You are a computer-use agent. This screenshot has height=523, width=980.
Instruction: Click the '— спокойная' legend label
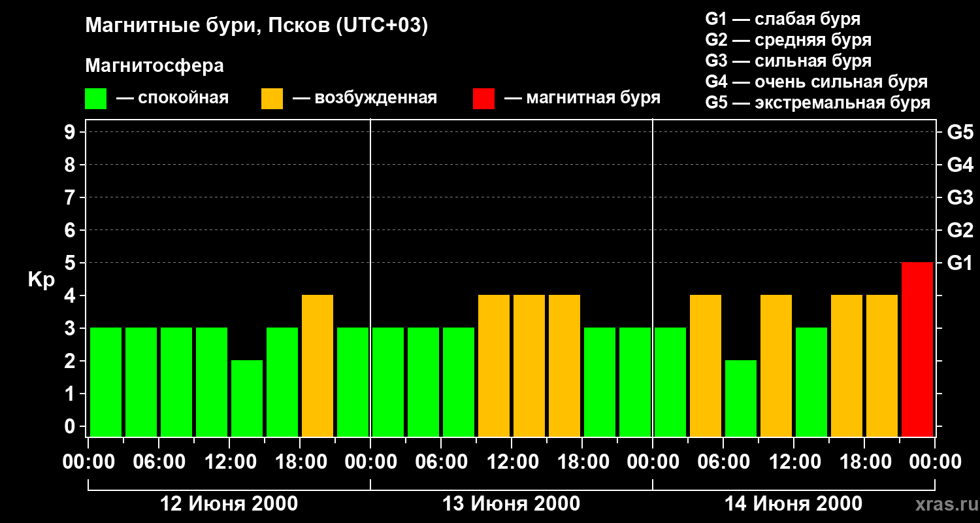coord(172,98)
